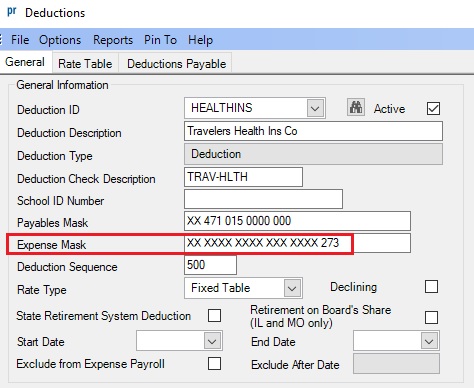Open the File menu

[x=20, y=40]
